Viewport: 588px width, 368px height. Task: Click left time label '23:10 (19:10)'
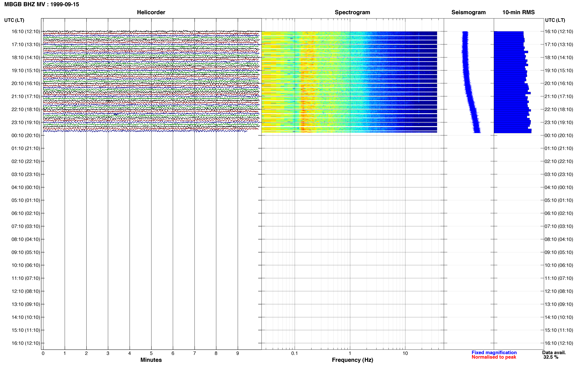[x=26, y=122]
